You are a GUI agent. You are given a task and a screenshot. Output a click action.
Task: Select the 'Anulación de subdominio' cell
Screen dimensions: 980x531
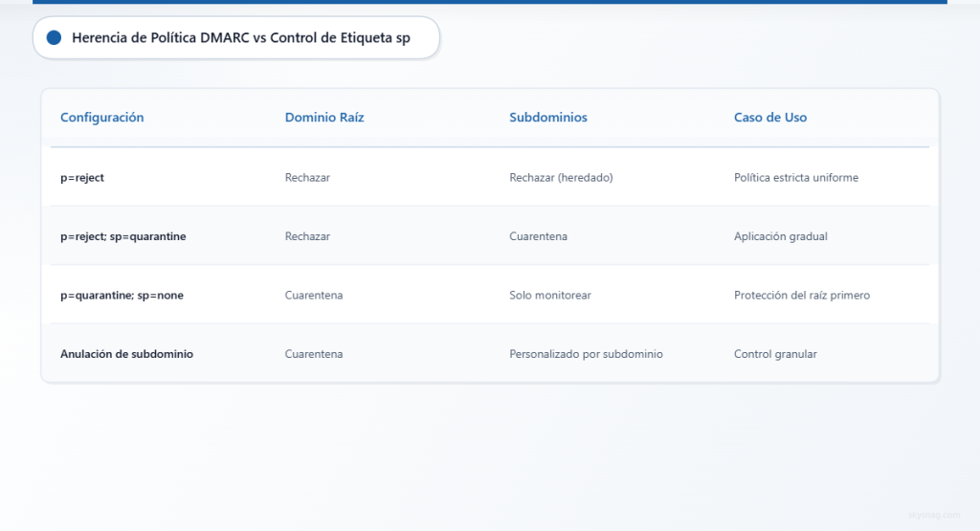tap(127, 354)
